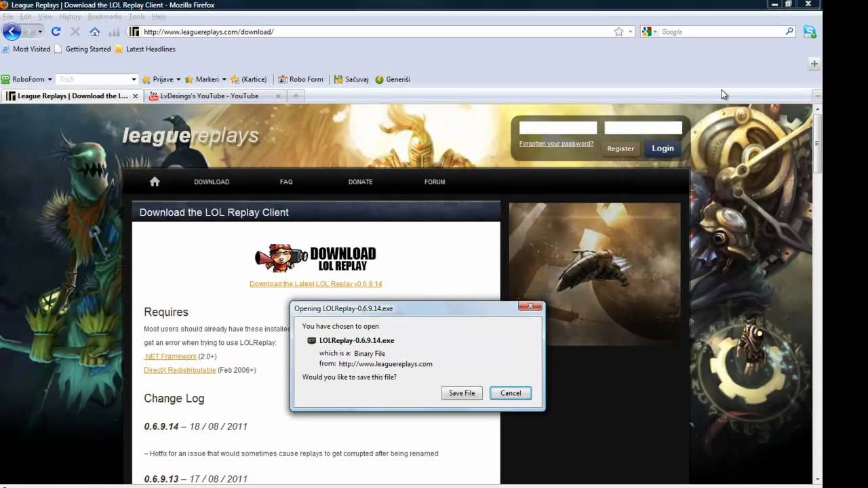Open the list all tabs dropdown

click(817, 96)
